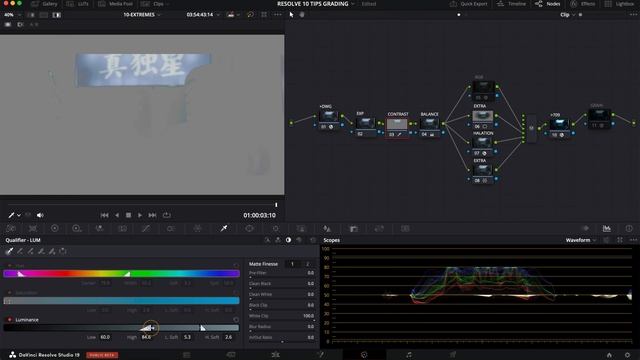This screenshot has height=360, width=640.
Task: Open the viewer options three-dot menu
Action: (278, 15)
